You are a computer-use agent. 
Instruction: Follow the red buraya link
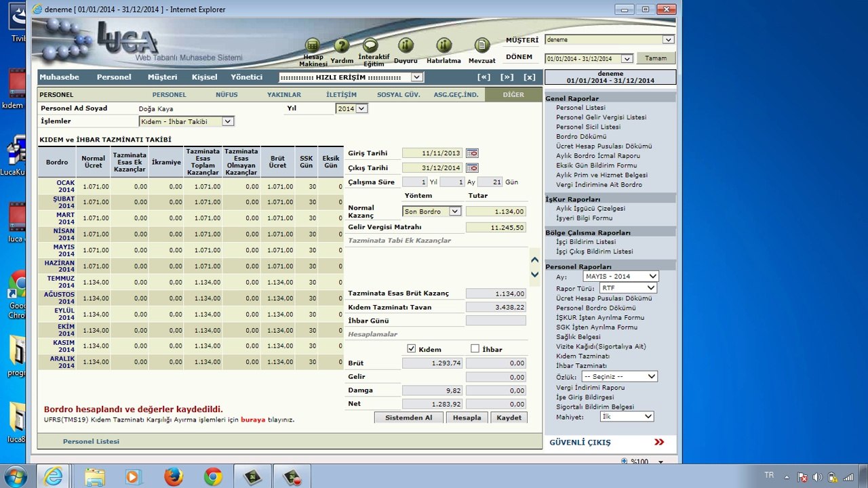253,420
